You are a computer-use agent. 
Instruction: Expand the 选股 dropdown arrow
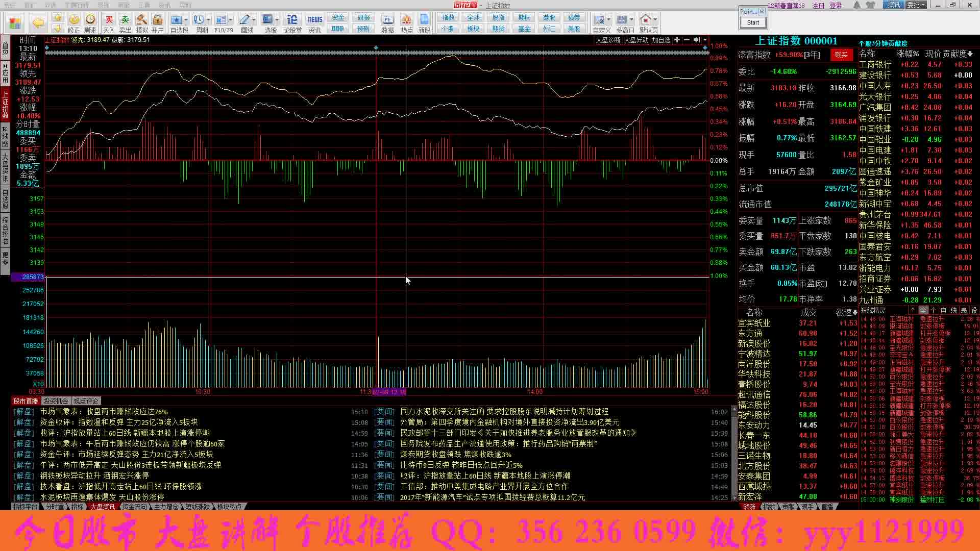coord(277,19)
